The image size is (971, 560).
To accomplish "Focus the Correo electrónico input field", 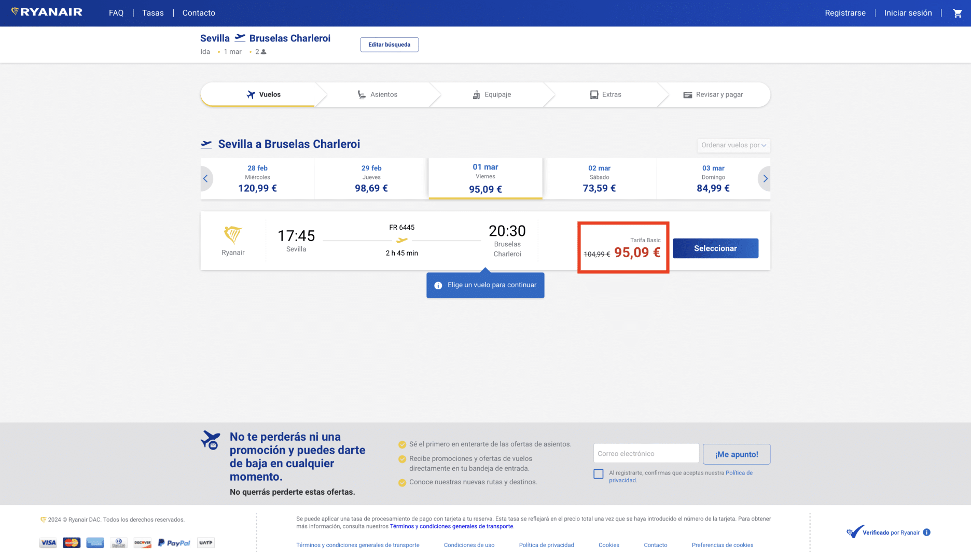I will (x=646, y=454).
